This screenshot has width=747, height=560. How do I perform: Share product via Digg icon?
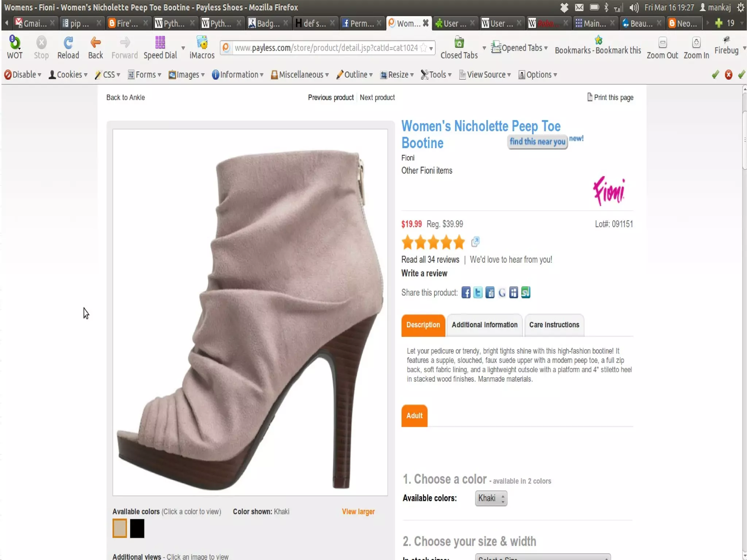click(490, 292)
